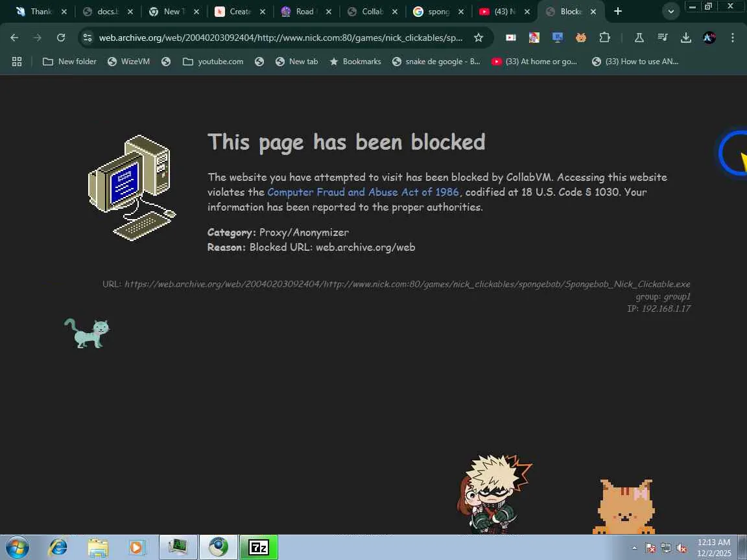Close the Create tab
The image size is (747, 560).
pyautogui.click(x=262, y=12)
